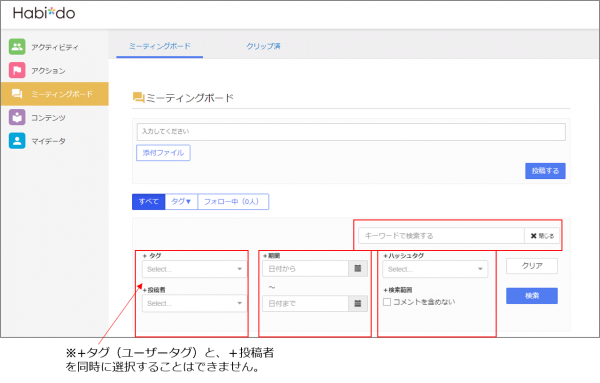Viewport: 600px width, 383px height.
Task: Close the search panel with ✖ 閉じる
Action: click(x=542, y=236)
